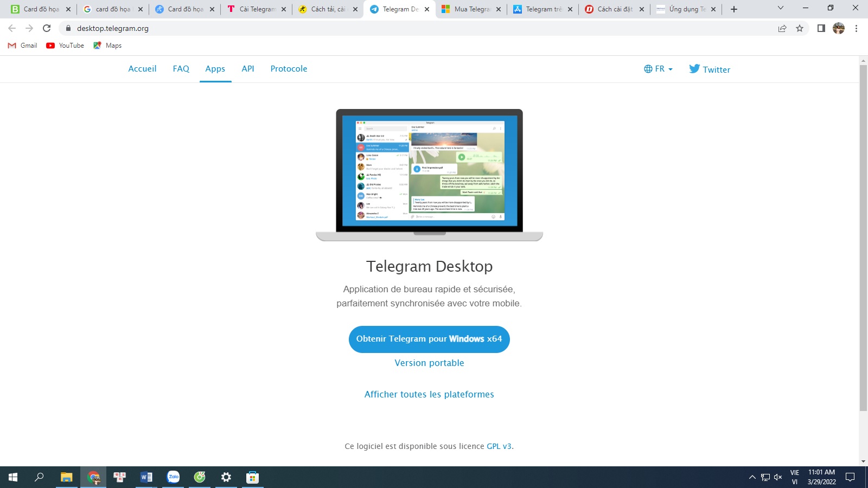Click the Telegram Desktop laptop image
This screenshot has width=868, height=488.
[429, 175]
